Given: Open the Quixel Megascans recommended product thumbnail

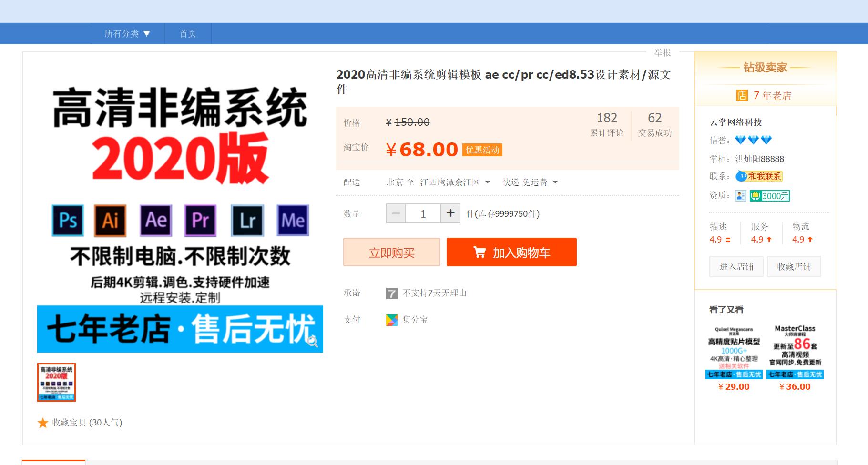Looking at the screenshot, I should tap(734, 352).
